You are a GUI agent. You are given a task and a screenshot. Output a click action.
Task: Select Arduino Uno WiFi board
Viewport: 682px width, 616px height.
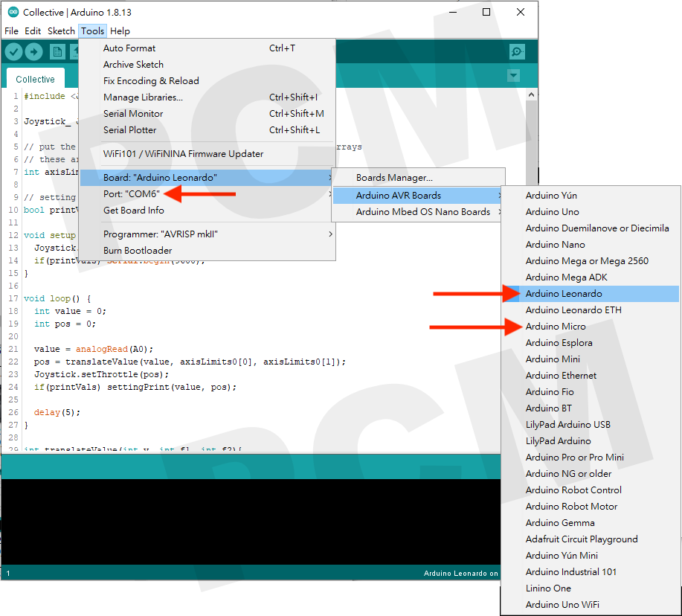[x=591, y=605]
